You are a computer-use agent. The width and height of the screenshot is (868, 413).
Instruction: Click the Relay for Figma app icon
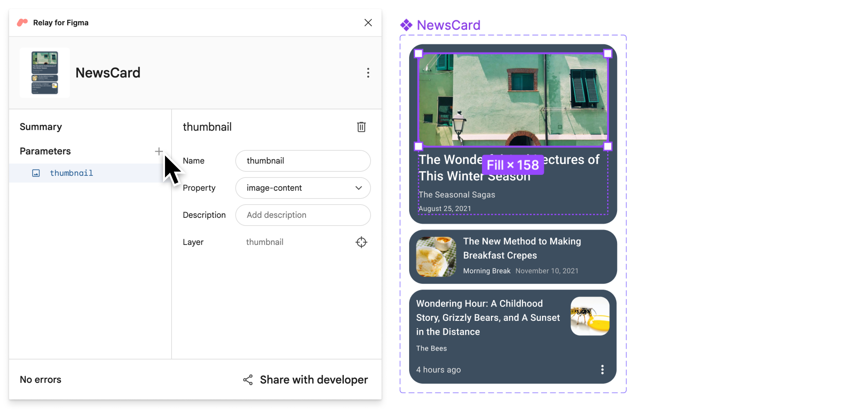[x=22, y=23]
